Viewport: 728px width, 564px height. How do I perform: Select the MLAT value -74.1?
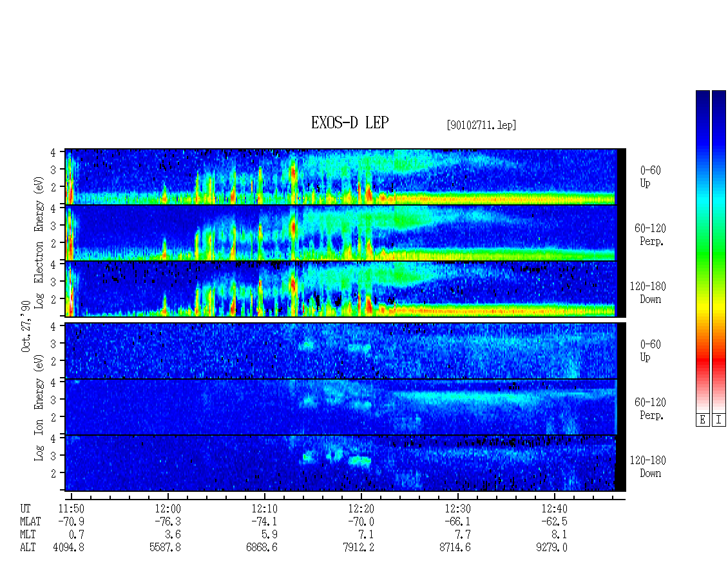point(264,521)
